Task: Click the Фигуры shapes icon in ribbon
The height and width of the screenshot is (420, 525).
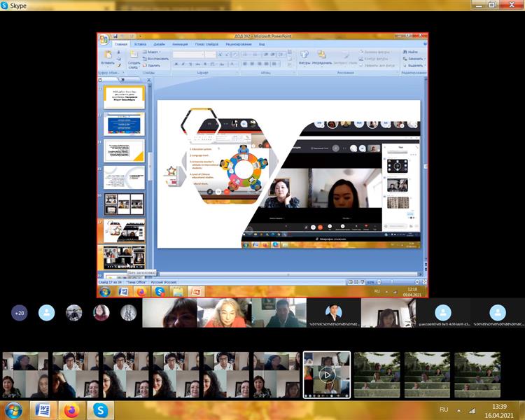Action: [x=304, y=57]
